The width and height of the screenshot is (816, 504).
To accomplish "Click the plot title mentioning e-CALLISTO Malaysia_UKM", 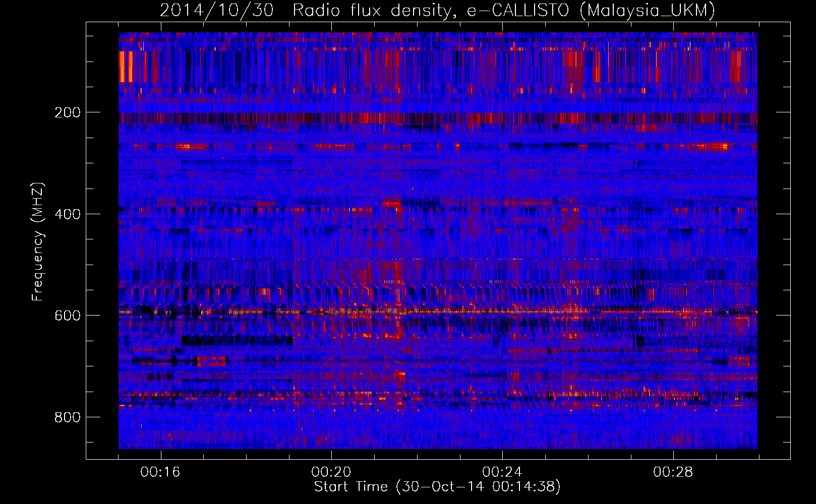I will pyautogui.click(x=437, y=10).
